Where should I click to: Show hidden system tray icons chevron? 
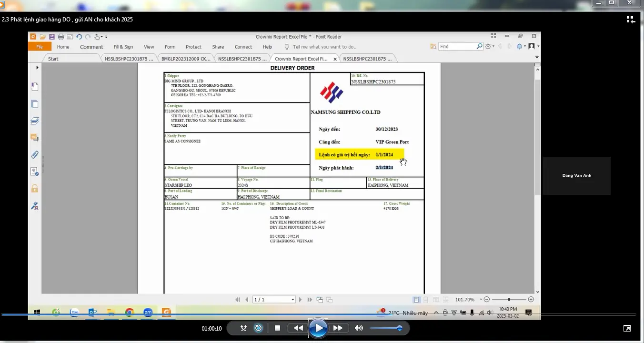(436, 313)
